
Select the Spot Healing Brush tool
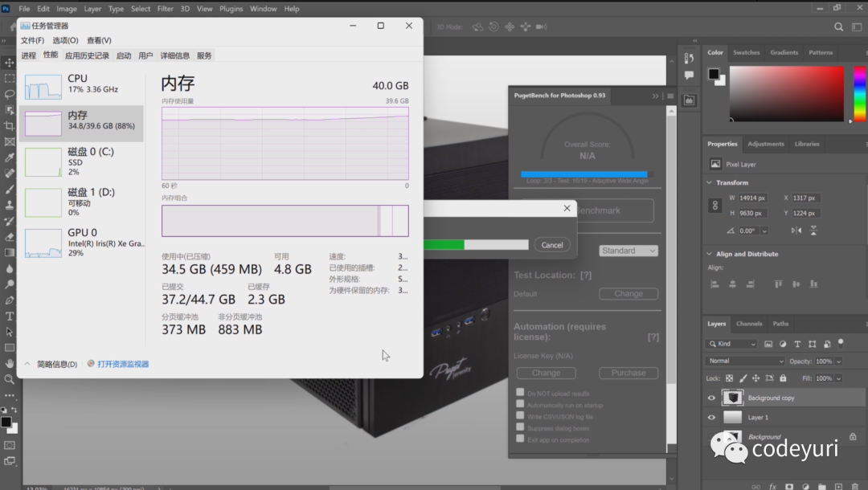(x=10, y=174)
